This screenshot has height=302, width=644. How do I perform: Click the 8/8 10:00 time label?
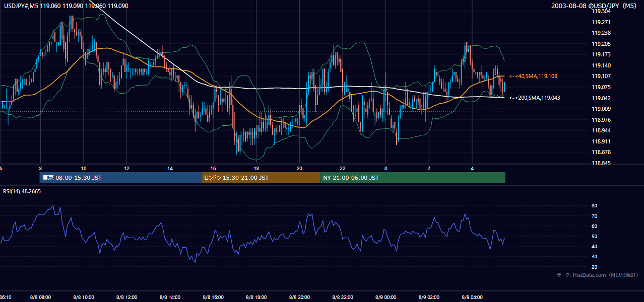(84, 297)
